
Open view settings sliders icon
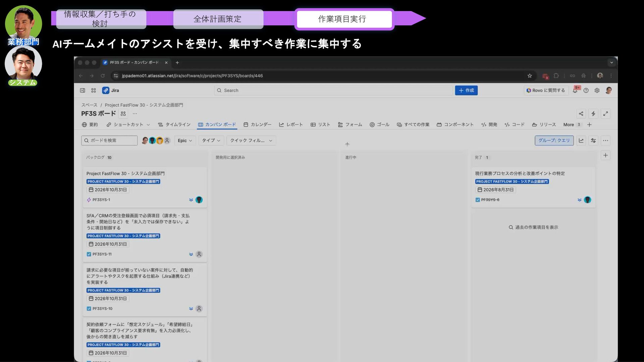click(x=593, y=140)
